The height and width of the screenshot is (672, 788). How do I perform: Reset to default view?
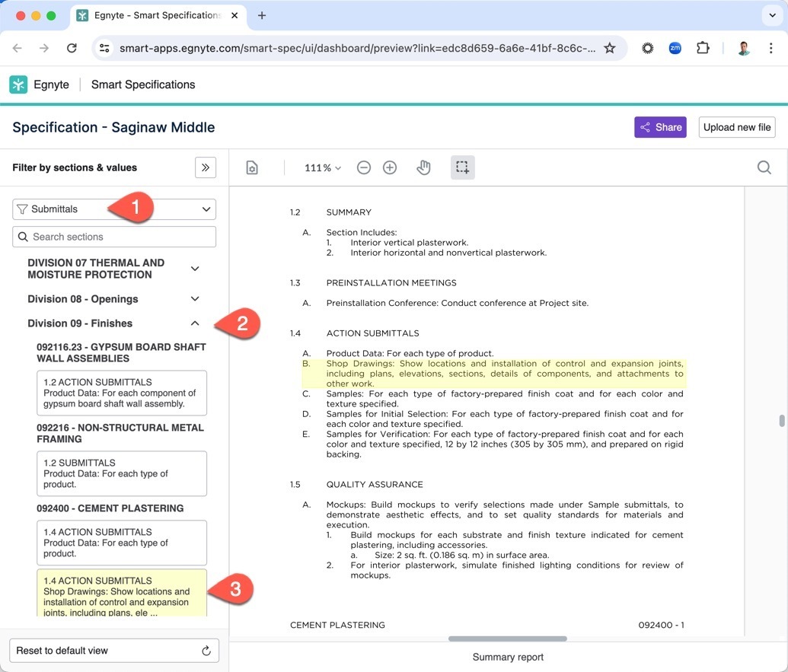tap(113, 651)
